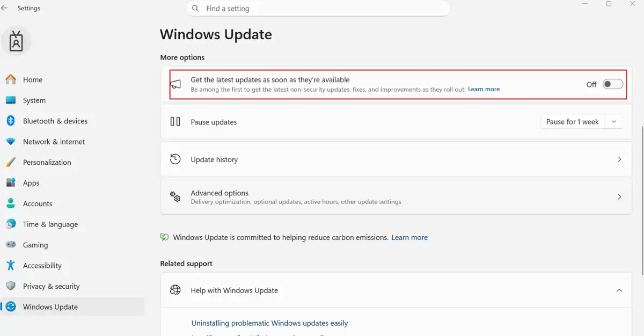Click the Find a setting search box
This screenshot has height=336, width=644.
318,9
